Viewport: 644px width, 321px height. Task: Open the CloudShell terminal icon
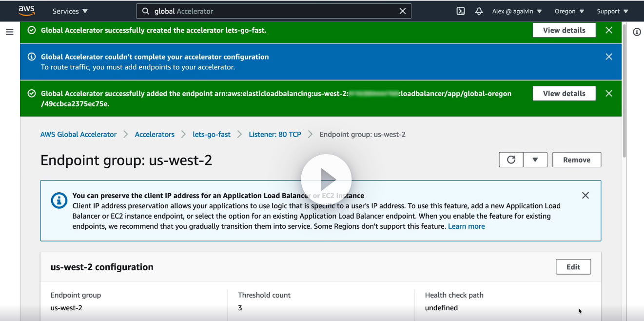pos(461,11)
